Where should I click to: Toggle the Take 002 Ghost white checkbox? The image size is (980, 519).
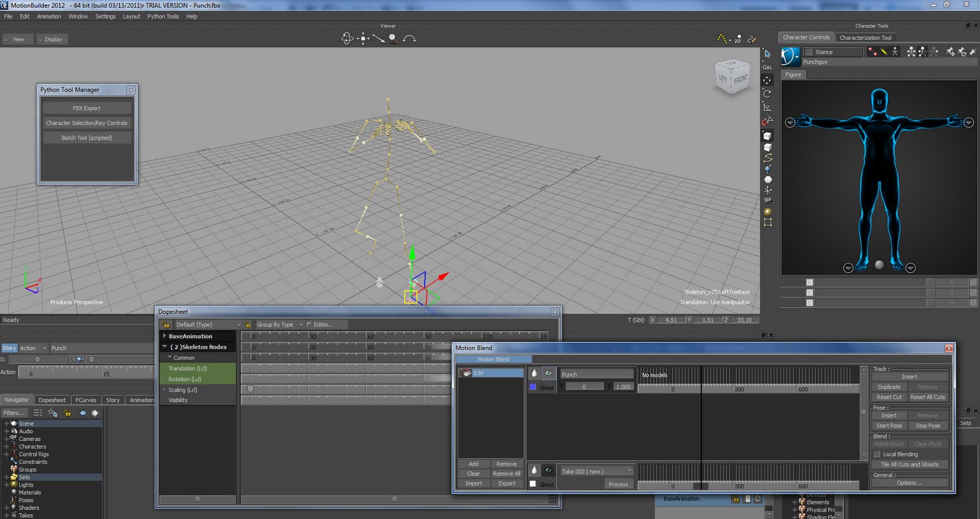[533, 484]
